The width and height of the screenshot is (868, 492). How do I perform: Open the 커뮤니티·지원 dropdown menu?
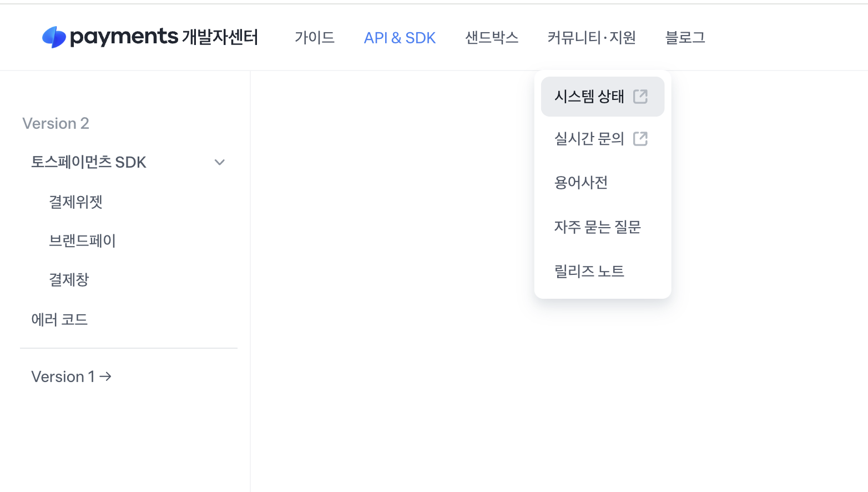(x=592, y=38)
